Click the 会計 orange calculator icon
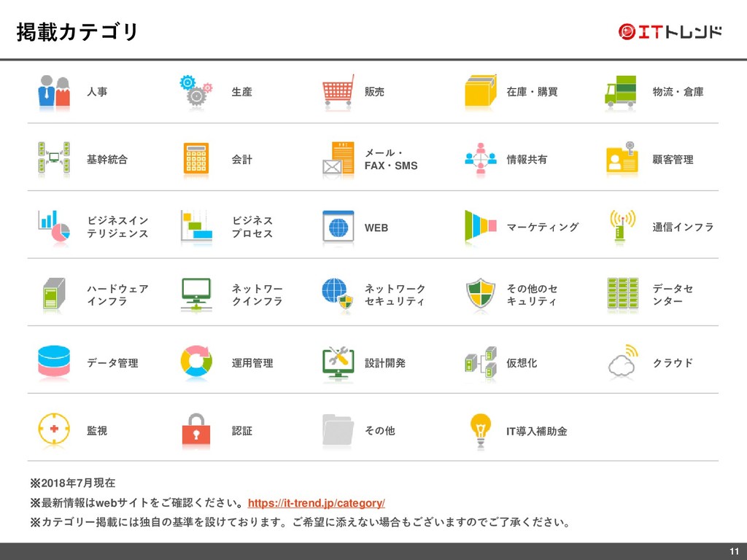The width and height of the screenshot is (747, 560). point(196,158)
